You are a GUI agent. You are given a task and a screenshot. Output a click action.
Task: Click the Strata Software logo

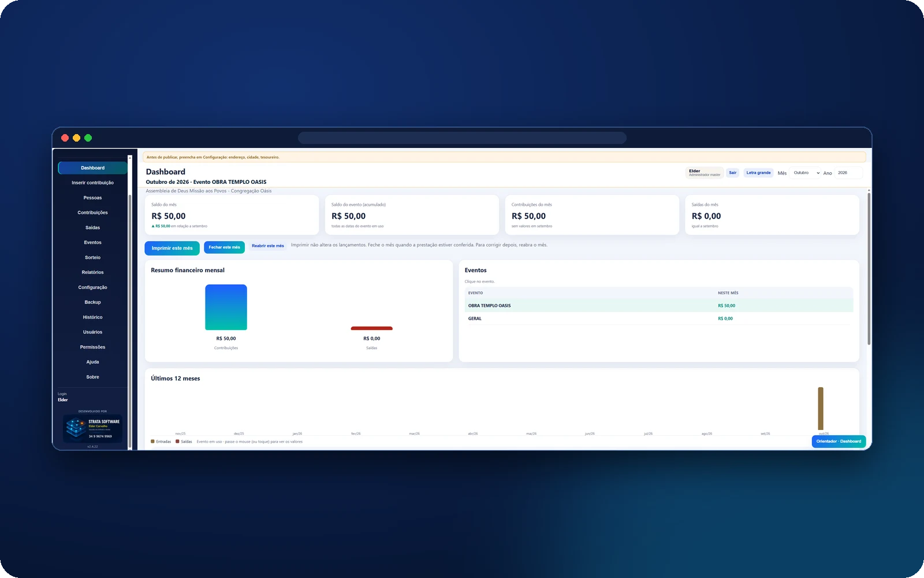(x=92, y=428)
